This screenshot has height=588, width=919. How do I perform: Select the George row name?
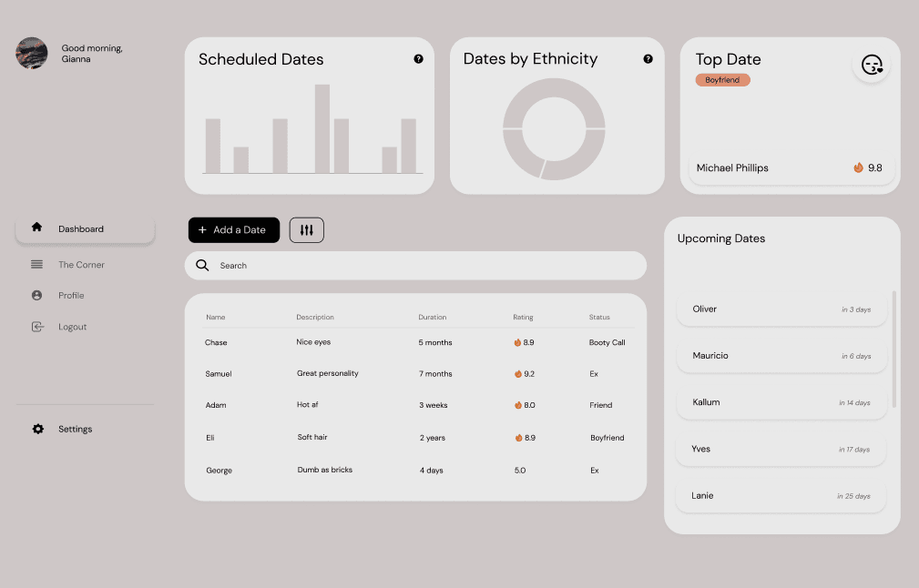coord(220,471)
